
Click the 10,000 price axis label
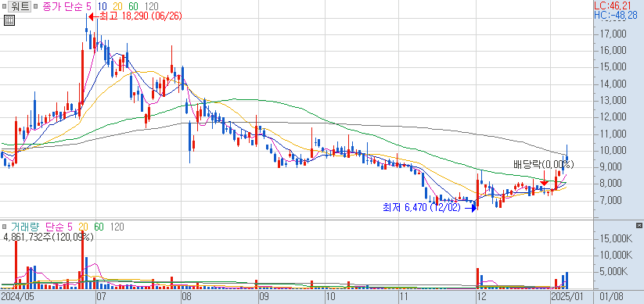pos(613,151)
